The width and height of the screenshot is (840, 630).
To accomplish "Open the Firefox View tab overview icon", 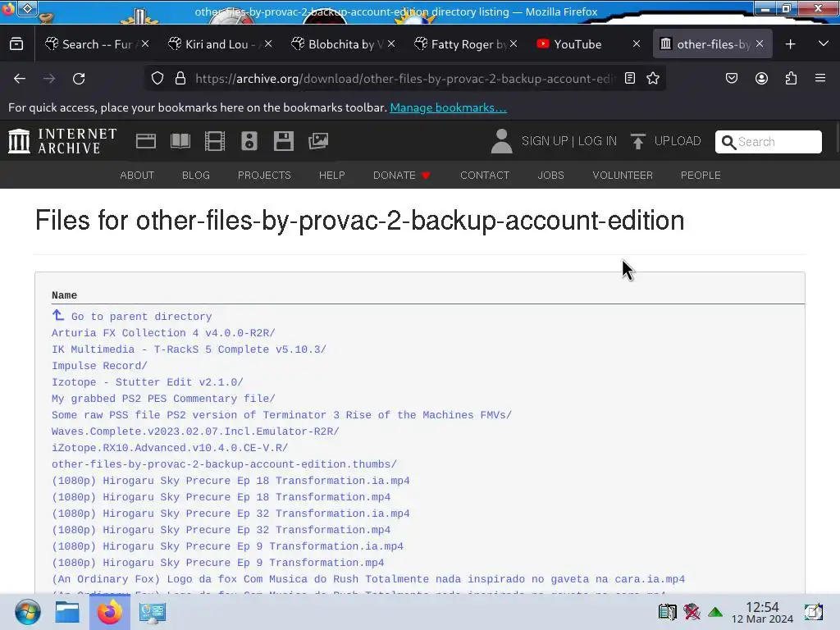I will (16, 44).
